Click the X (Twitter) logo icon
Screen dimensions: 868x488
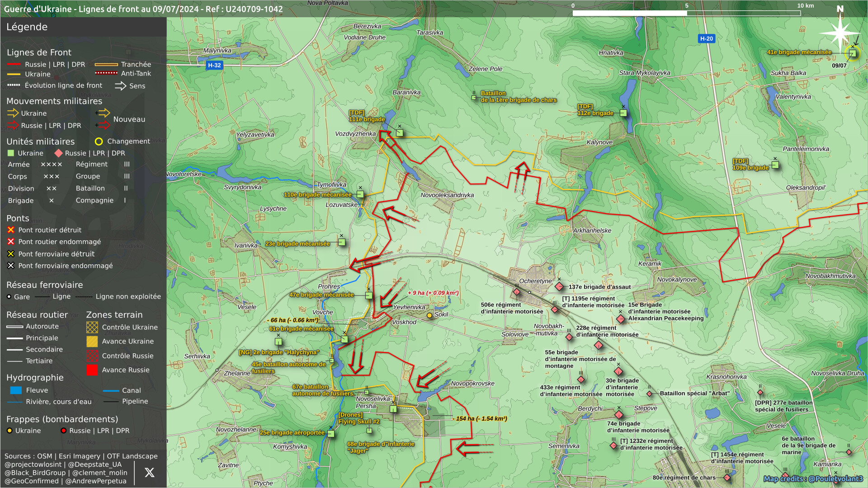[x=149, y=473]
